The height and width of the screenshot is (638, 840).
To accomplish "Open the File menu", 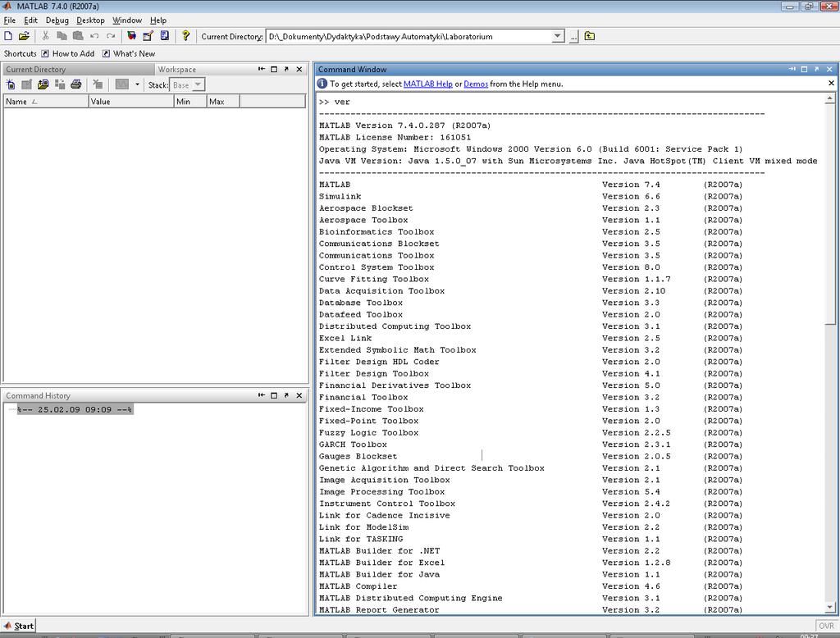I will tap(10, 20).
